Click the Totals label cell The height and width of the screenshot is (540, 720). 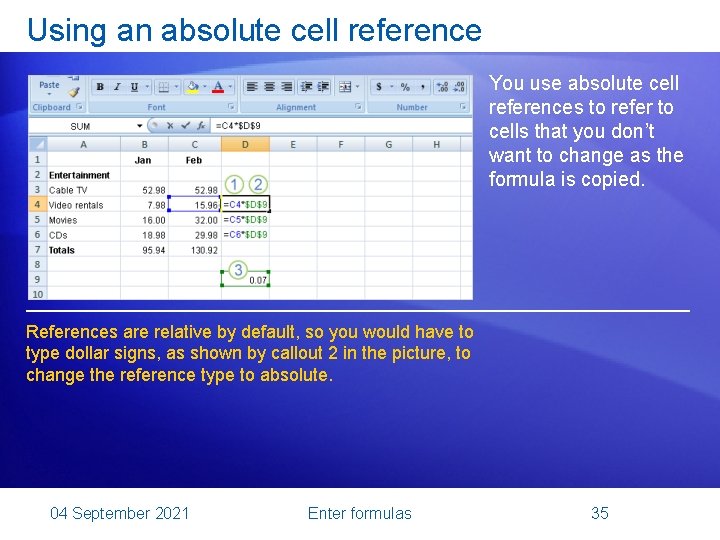(84, 250)
